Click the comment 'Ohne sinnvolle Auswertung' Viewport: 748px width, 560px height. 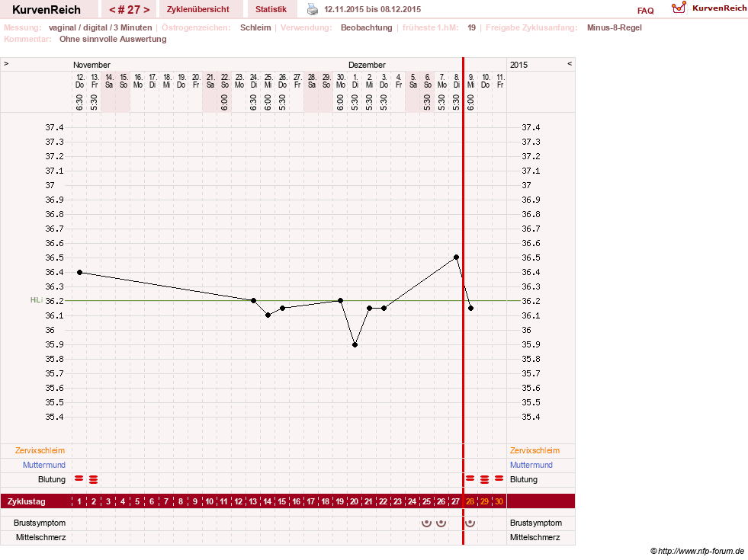pos(113,39)
